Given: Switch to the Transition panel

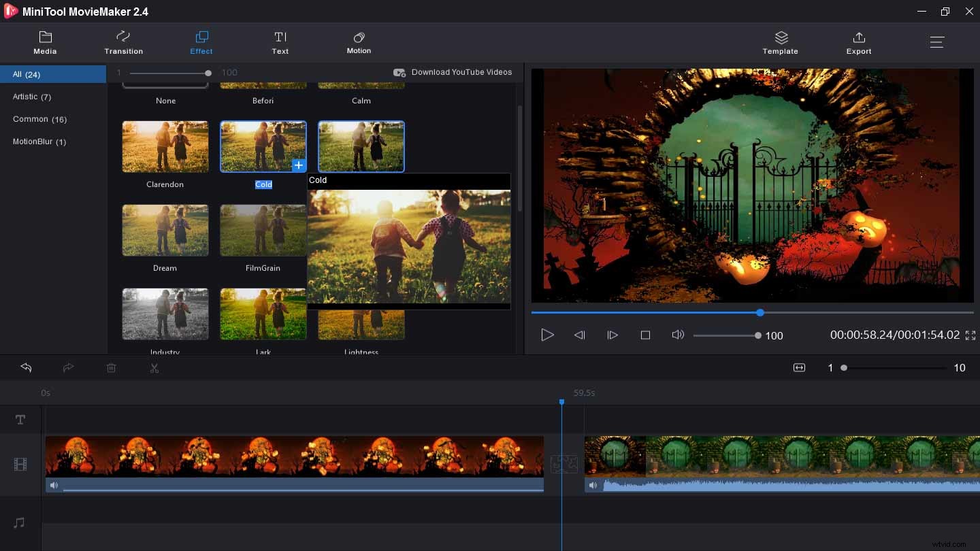Looking at the screenshot, I should [123, 42].
